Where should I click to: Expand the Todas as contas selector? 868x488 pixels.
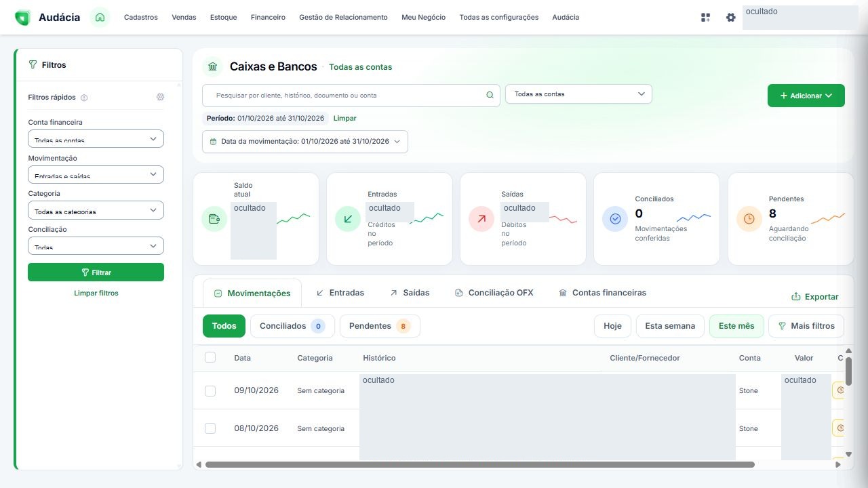tap(578, 94)
